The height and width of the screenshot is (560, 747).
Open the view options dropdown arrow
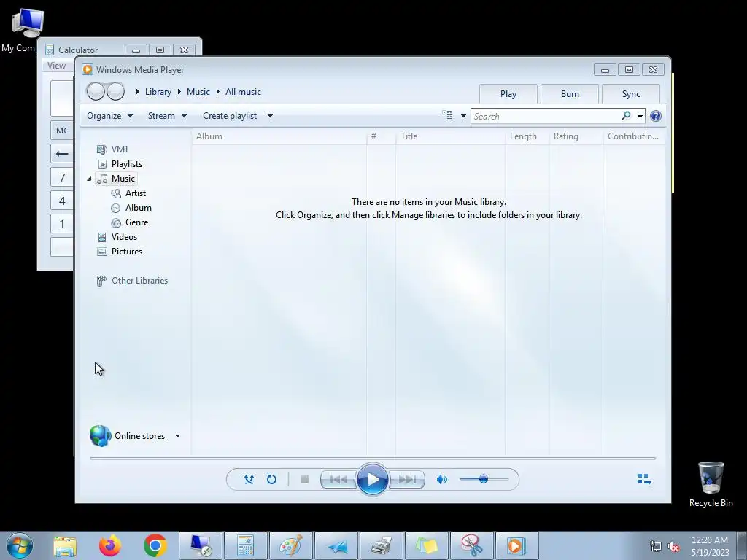pos(463,116)
